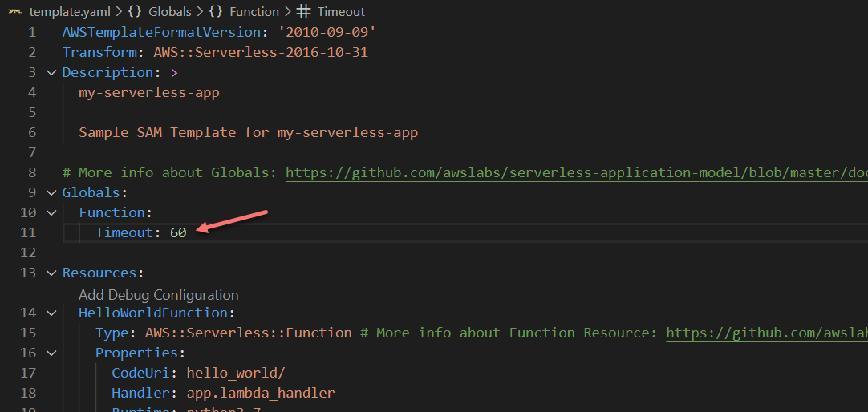The image size is (868, 412).
Task: Collapse the Globals section fold arrow
Action: 51,192
